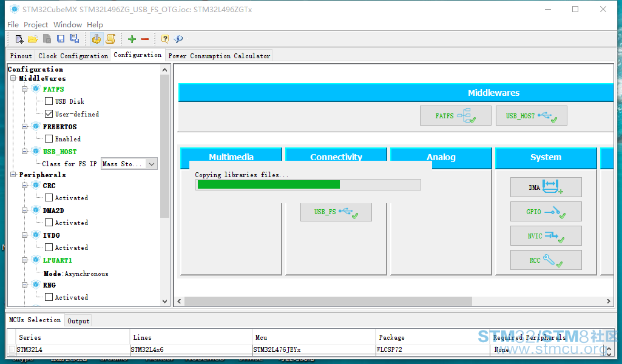Collapse the Peripherals tree node

point(13,175)
